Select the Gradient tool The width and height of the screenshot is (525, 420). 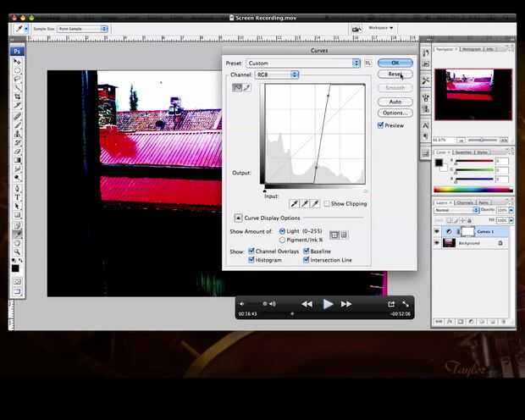tap(17, 160)
